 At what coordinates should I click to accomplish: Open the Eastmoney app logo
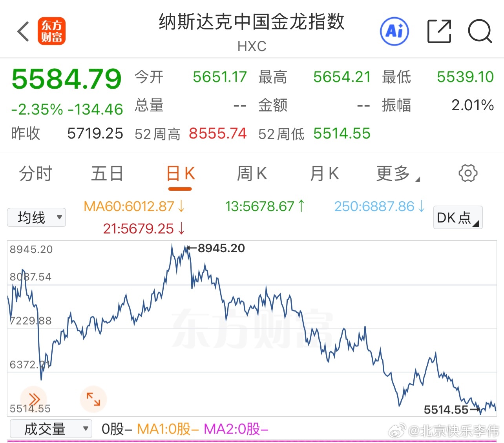click(x=51, y=31)
